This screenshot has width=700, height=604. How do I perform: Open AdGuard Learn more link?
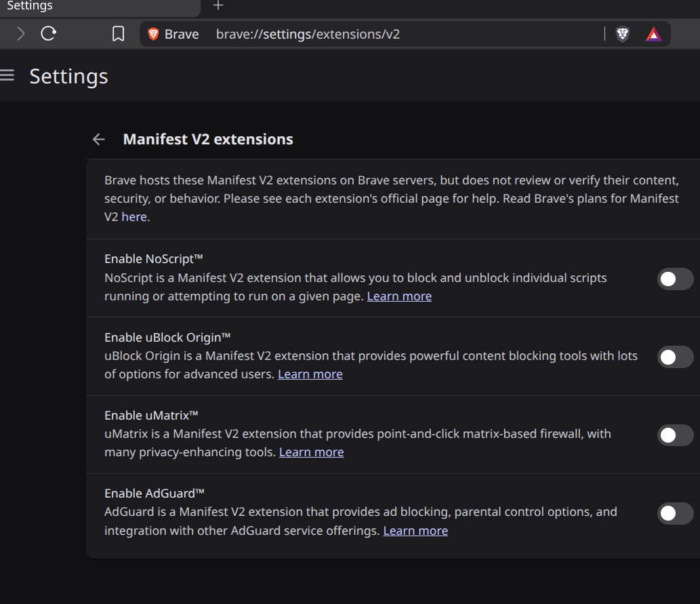415,531
